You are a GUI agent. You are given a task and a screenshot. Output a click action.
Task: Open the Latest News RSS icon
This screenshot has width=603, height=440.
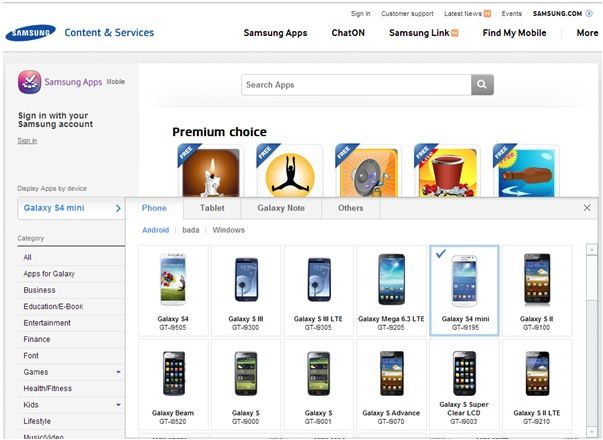(x=488, y=14)
